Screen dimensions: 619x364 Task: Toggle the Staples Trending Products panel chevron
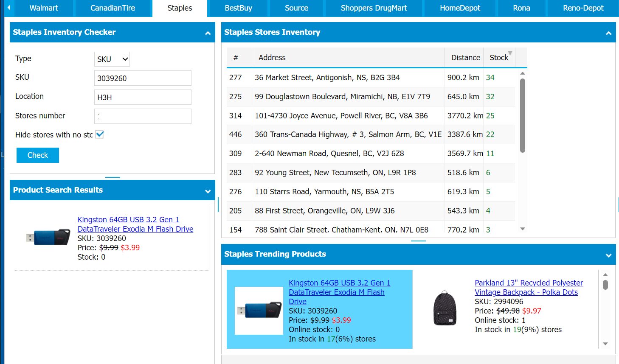608,255
